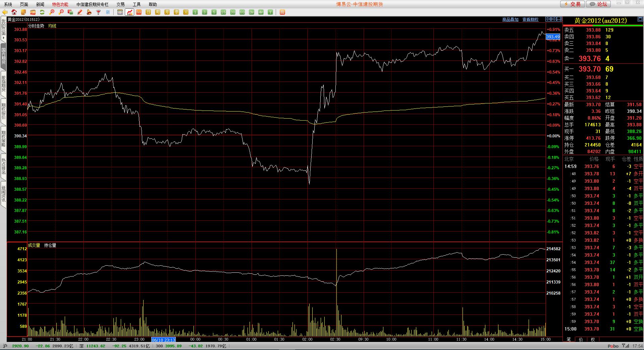This screenshot has width=644, height=350.
Task: Open the 特色功能 menu
Action: [x=60, y=4]
